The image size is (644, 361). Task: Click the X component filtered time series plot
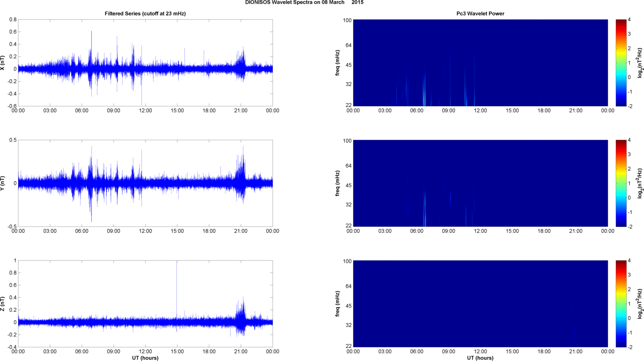click(x=145, y=63)
